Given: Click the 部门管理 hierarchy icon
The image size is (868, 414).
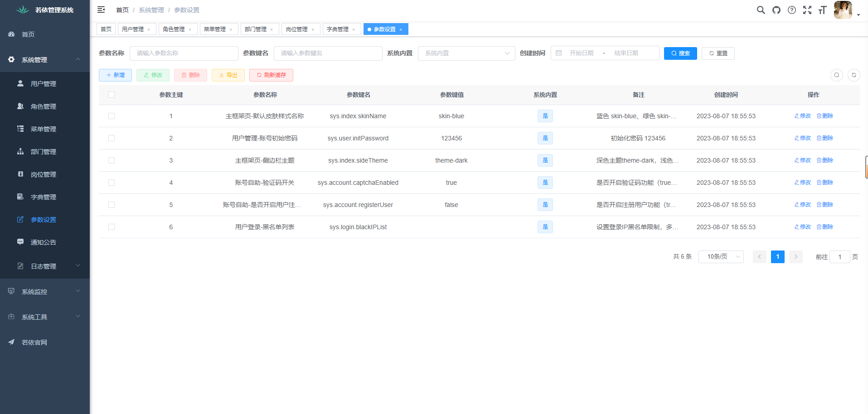Looking at the screenshot, I should 20,151.
